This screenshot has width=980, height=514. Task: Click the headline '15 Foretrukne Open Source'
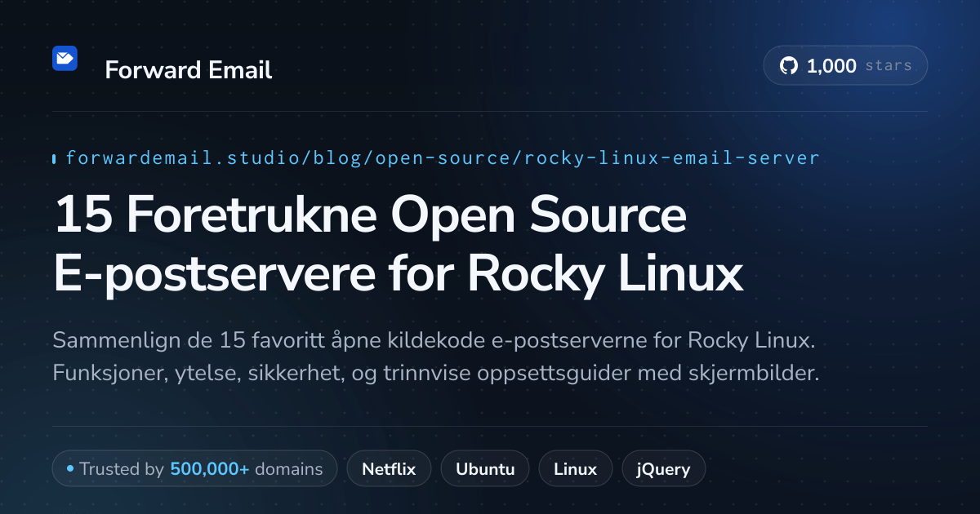click(370, 215)
